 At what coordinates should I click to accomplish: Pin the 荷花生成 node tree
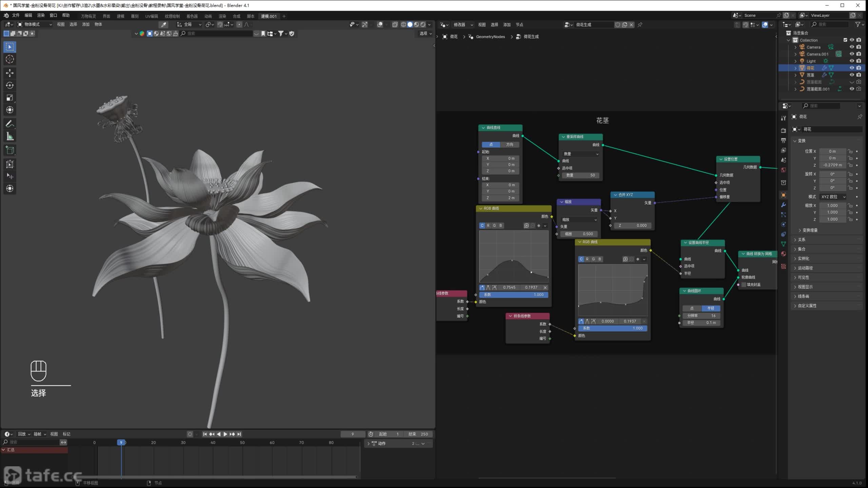click(x=640, y=25)
